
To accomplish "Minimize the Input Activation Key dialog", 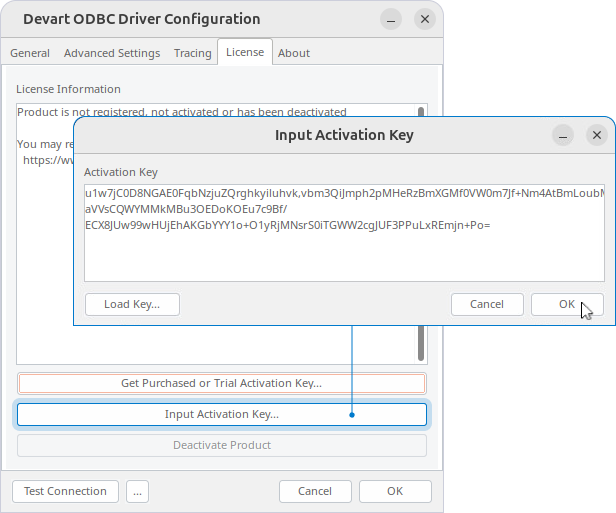I will (x=563, y=136).
